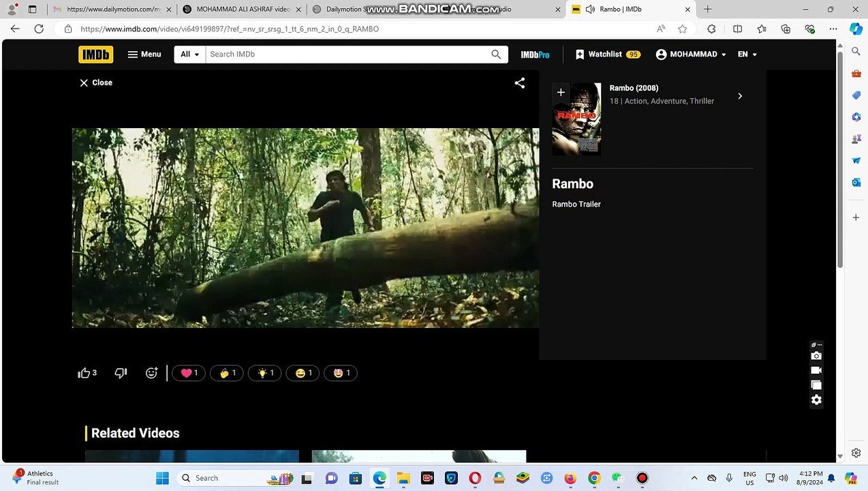This screenshot has height=491, width=868.
Task: Show hidden system tray icons
Action: point(694,478)
